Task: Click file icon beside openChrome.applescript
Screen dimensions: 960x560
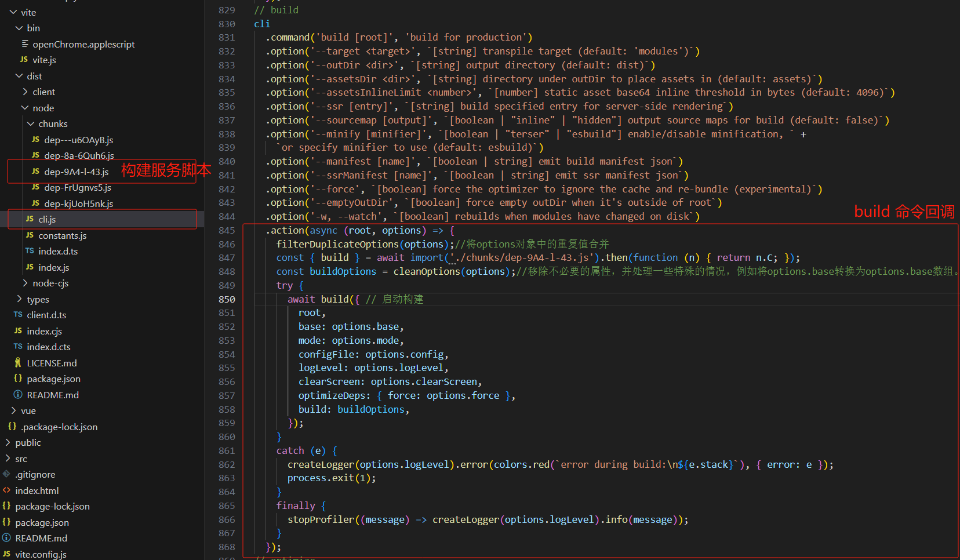Action: [25, 43]
